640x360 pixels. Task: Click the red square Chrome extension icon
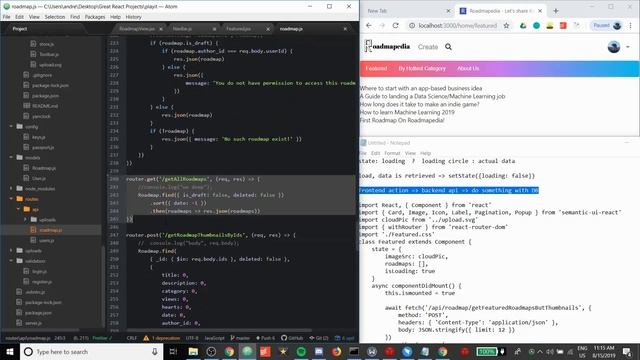563,25
